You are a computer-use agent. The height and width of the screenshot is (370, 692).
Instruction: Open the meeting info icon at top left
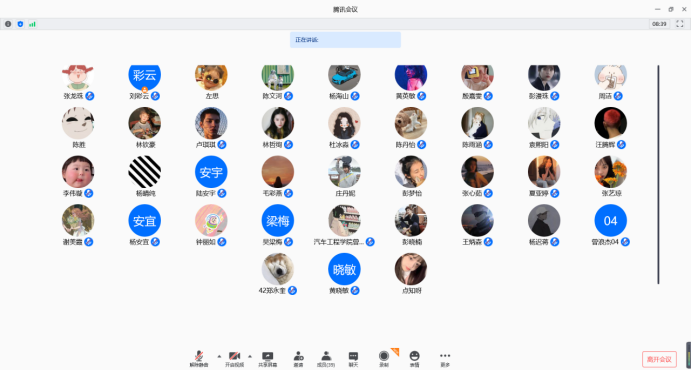click(x=8, y=24)
